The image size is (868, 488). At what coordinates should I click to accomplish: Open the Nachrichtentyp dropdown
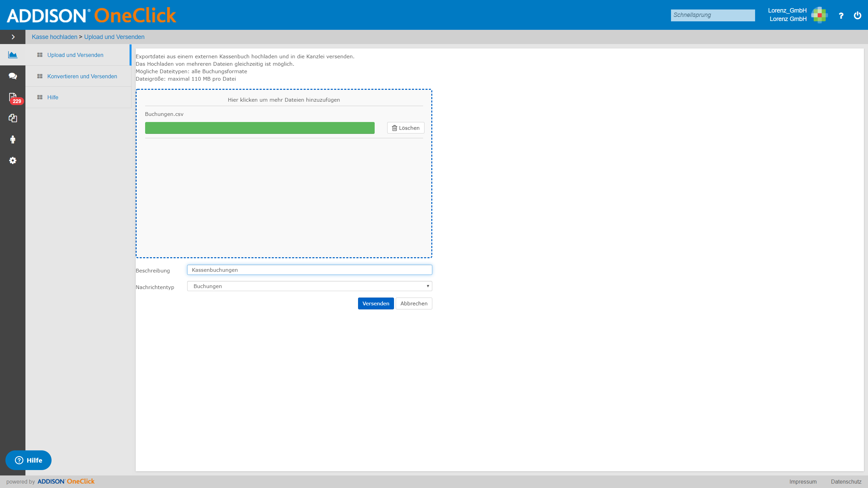tap(310, 286)
